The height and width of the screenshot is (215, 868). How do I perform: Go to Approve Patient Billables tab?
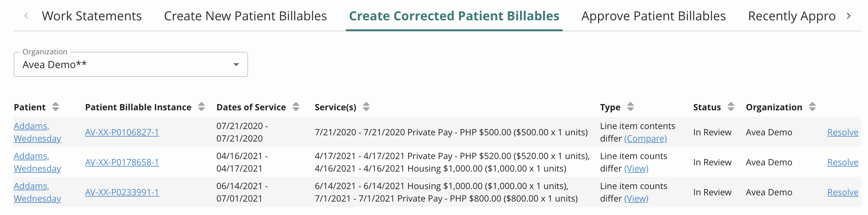pos(653,16)
